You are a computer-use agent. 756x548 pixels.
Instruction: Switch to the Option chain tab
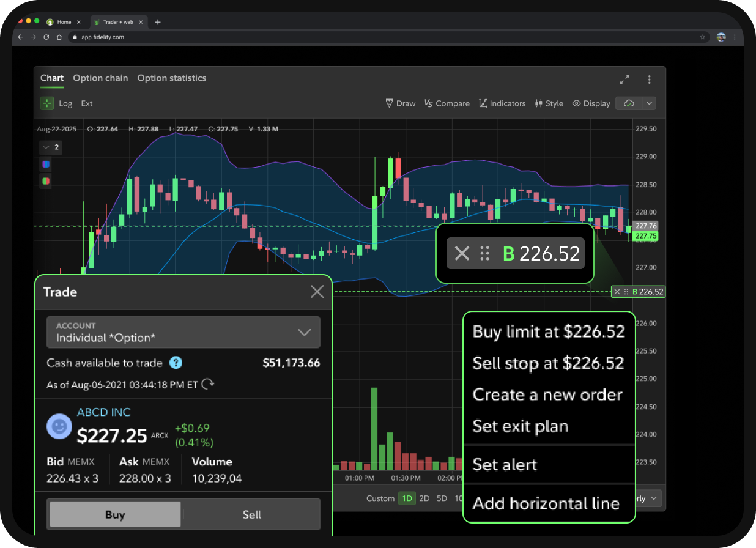[100, 78]
